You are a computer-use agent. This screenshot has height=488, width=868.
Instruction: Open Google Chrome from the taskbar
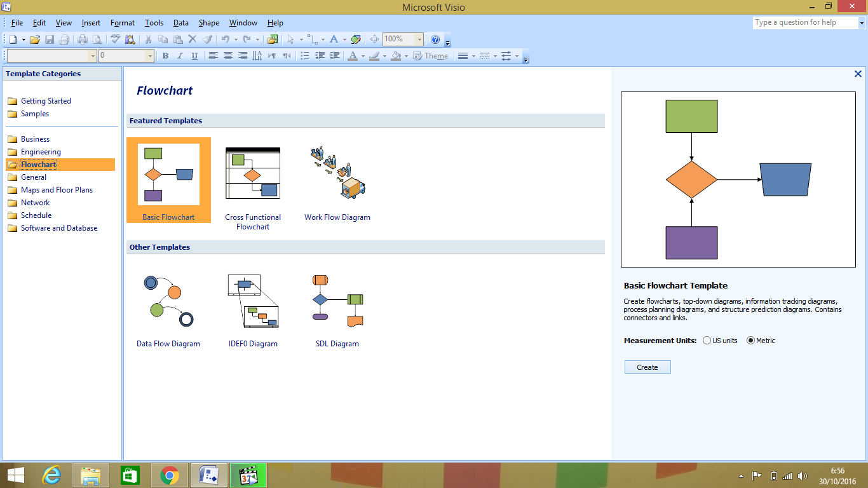click(169, 475)
